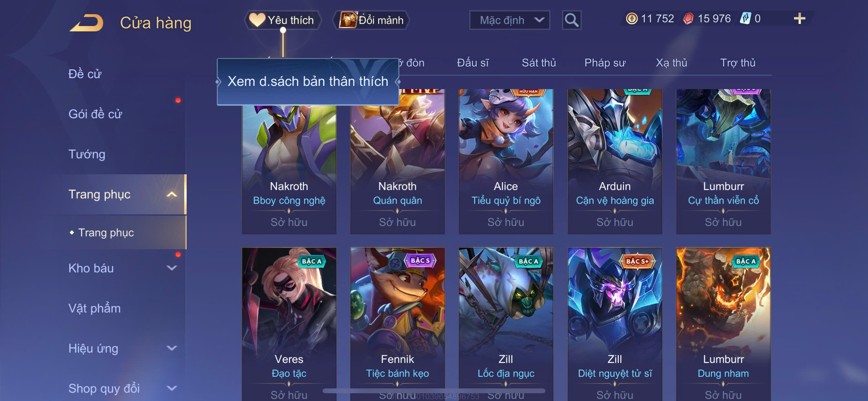
Task: Click the red ruby currency icon
Action: [x=688, y=18]
